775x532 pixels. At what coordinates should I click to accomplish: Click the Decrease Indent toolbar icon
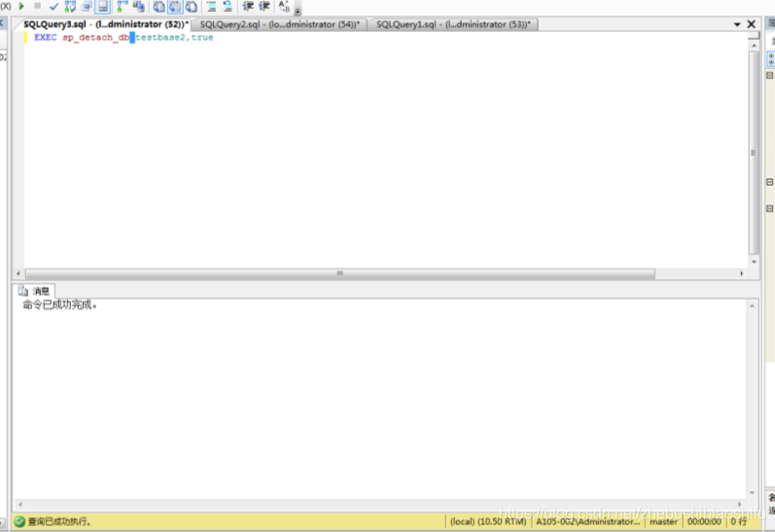248,7
